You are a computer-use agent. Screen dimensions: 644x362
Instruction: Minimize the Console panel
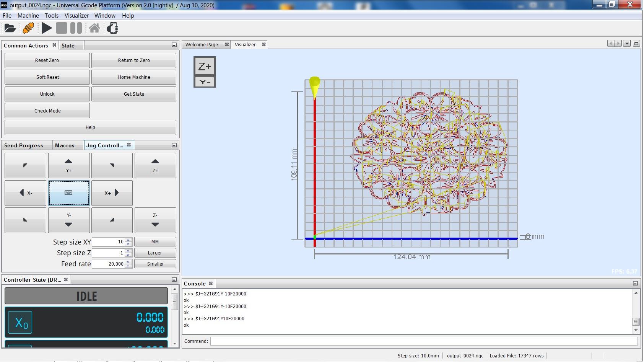point(635,284)
